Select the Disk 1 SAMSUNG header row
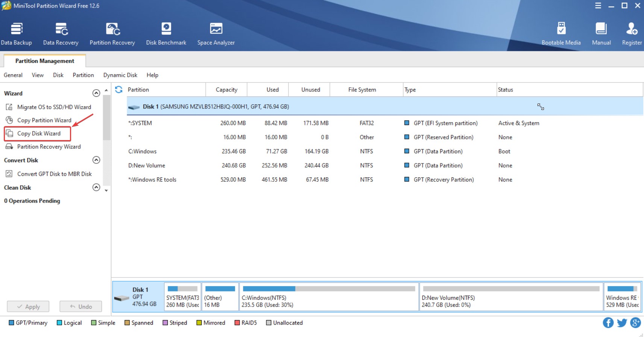 pyautogui.click(x=385, y=107)
